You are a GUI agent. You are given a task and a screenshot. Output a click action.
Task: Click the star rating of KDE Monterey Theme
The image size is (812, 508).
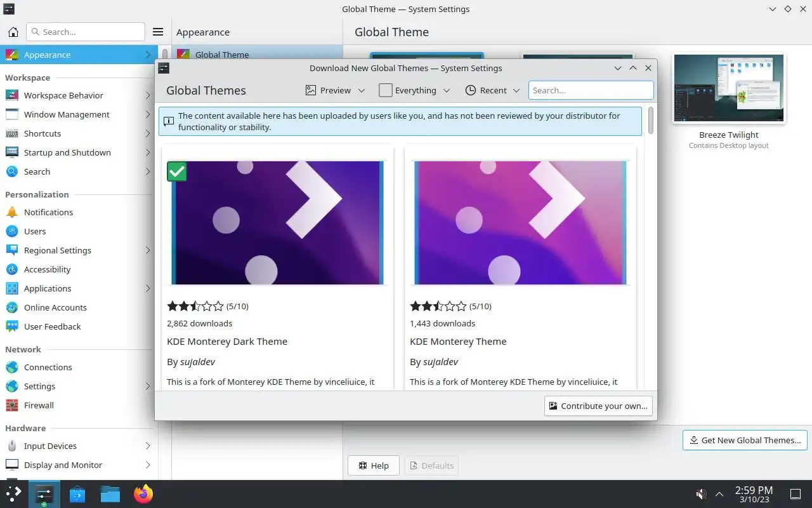pos(438,306)
